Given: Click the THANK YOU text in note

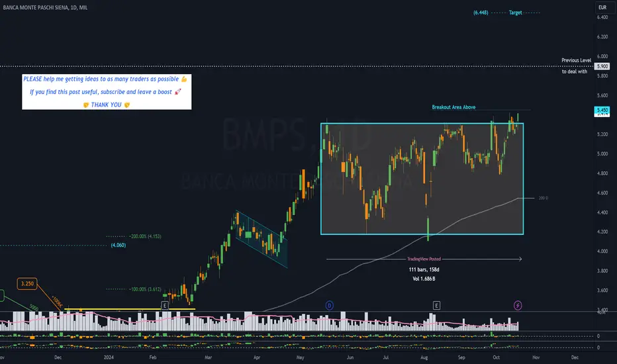Looking at the screenshot, I should pyautogui.click(x=106, y=105).
